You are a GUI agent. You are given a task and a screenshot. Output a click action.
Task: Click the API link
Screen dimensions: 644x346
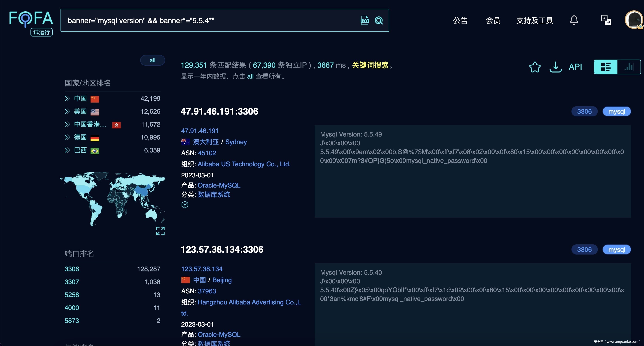tap(575, 67)
